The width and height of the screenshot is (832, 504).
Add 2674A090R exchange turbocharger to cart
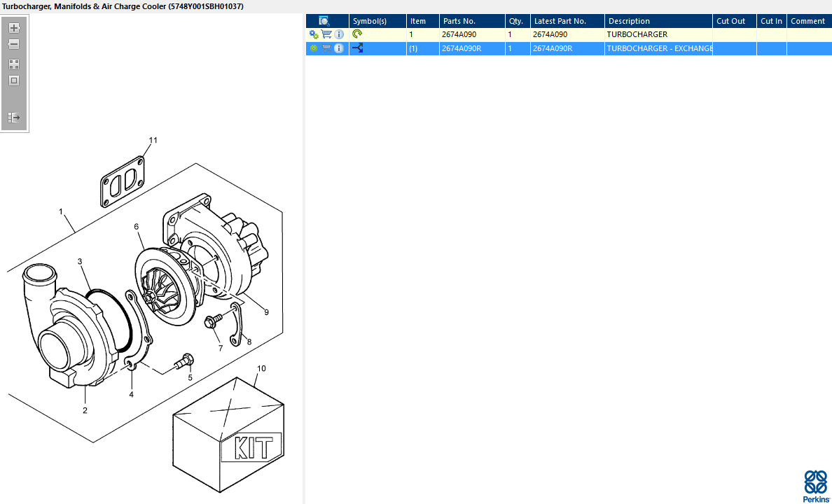pos(326,48)
